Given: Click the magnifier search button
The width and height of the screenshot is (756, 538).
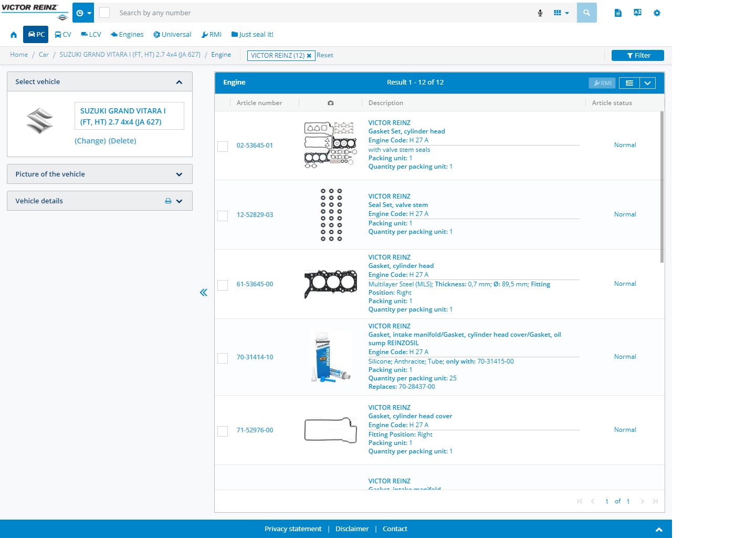Looking at the screenshot, I should (x=586, y=13).
